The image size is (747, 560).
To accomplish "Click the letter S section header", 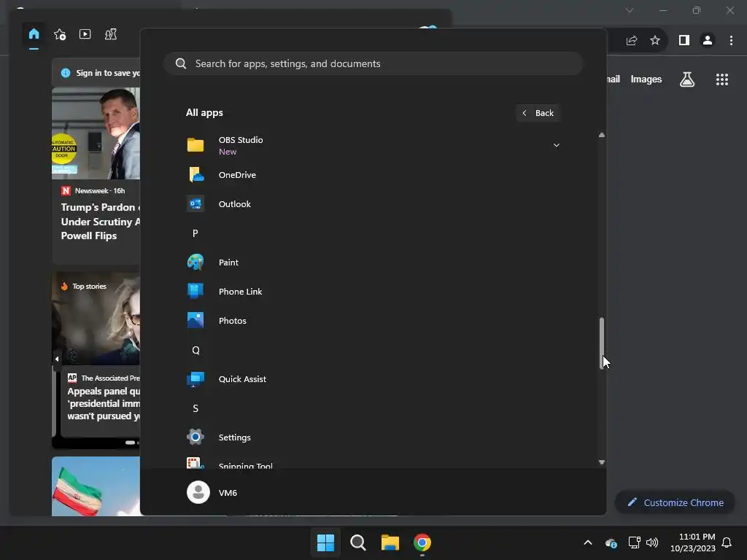I will coord(196,408).
